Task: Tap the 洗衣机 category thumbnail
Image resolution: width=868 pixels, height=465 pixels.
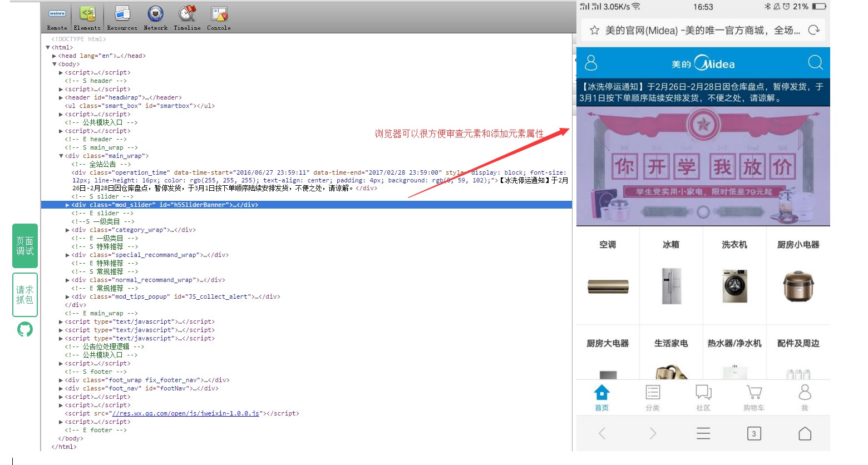Action: click(x=734, y=286)
